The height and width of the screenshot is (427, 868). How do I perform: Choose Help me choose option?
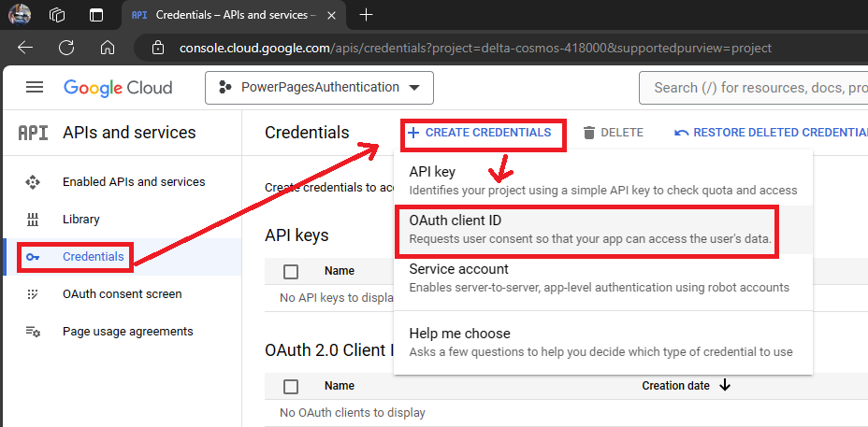603,342
